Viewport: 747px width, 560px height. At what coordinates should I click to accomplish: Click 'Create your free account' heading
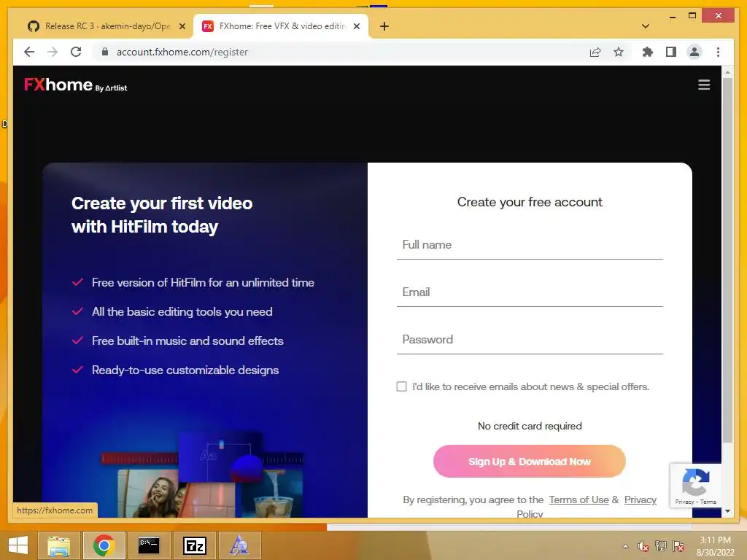click(x=530, y=202)
